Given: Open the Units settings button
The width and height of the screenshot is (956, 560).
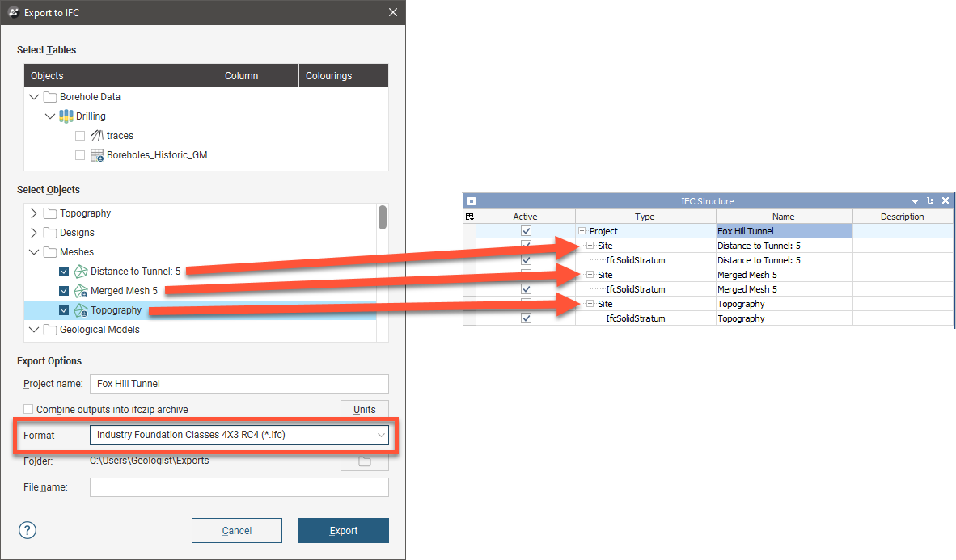Looking at the screenshot, I should point(365,409).
